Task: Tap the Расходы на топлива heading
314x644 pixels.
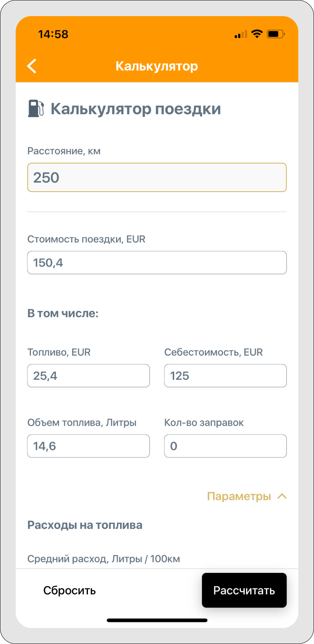Action: [85, 525]
